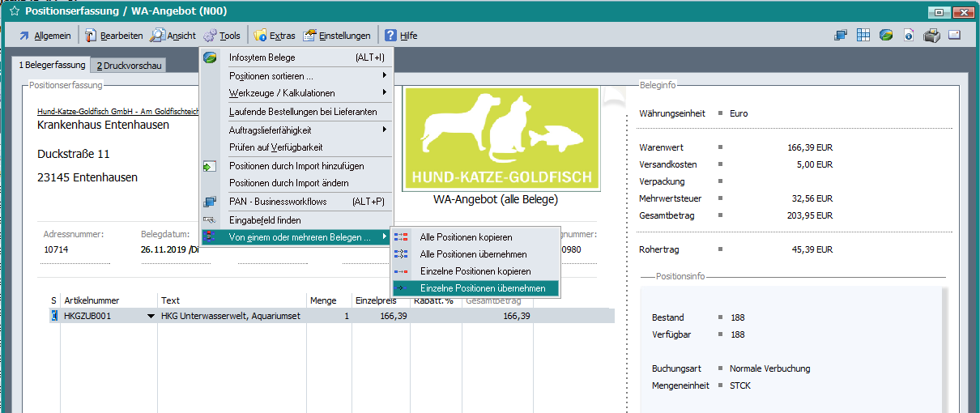
Task: Open the Einstellungen toolbar menu
Action: pyautogui.click(x=337, y=36)
